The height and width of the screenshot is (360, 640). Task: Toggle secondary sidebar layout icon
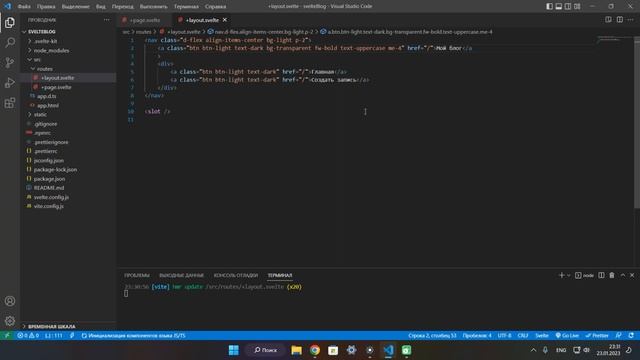[x=568, y=6]
